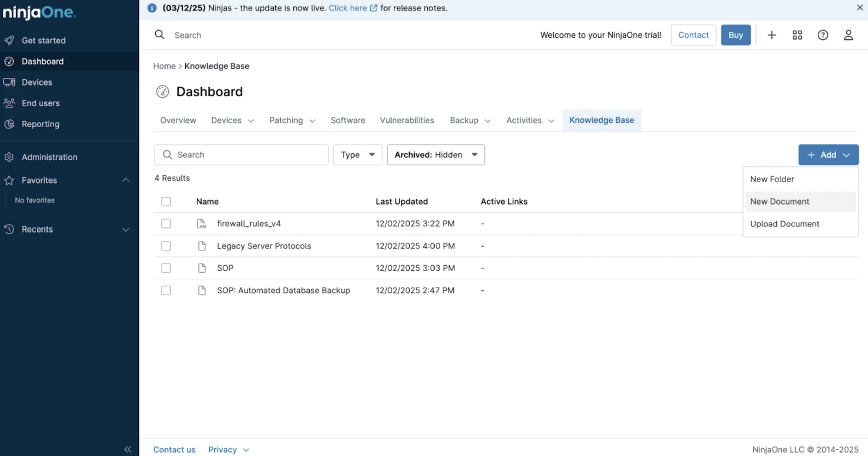Open the Click here release notes link

pyautogui.click(x=348, y=8)
